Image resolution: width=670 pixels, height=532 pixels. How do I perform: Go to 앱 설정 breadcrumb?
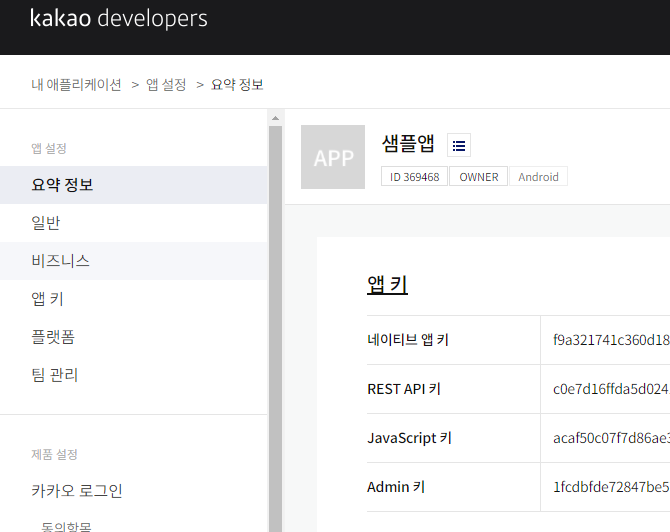(166, 85)
